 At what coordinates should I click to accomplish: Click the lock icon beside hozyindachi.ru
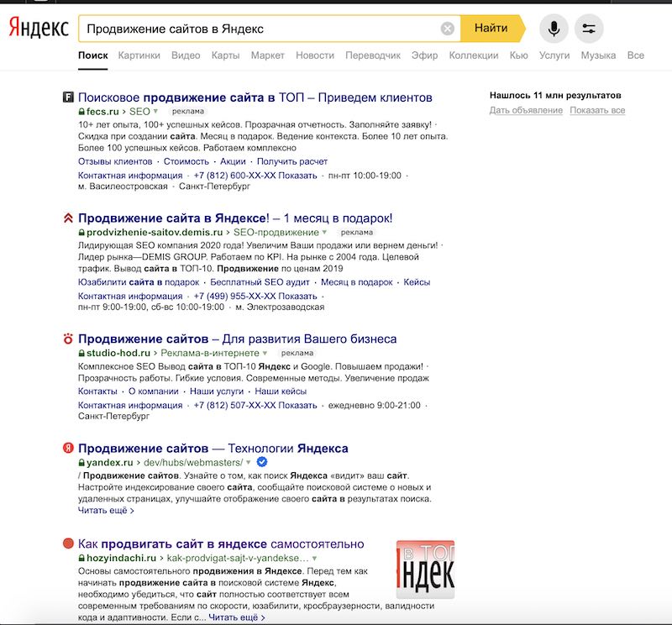tap(81, 558)
